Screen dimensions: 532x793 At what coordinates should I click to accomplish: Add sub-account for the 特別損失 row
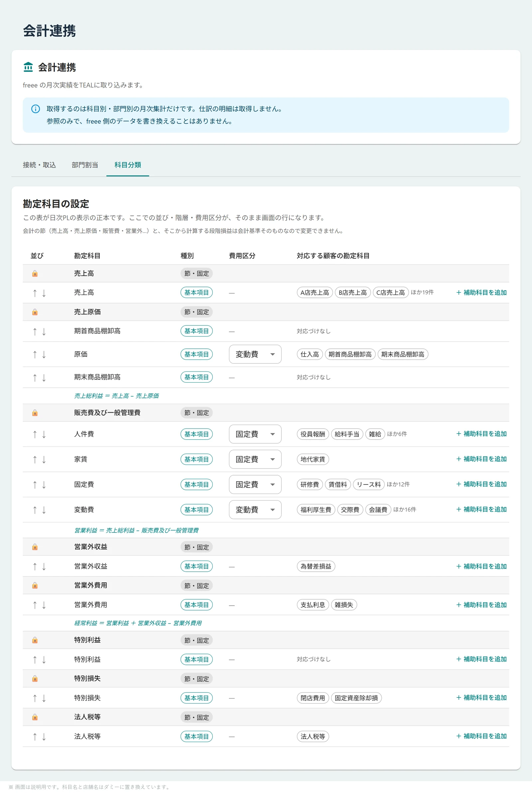pos(481,697)
